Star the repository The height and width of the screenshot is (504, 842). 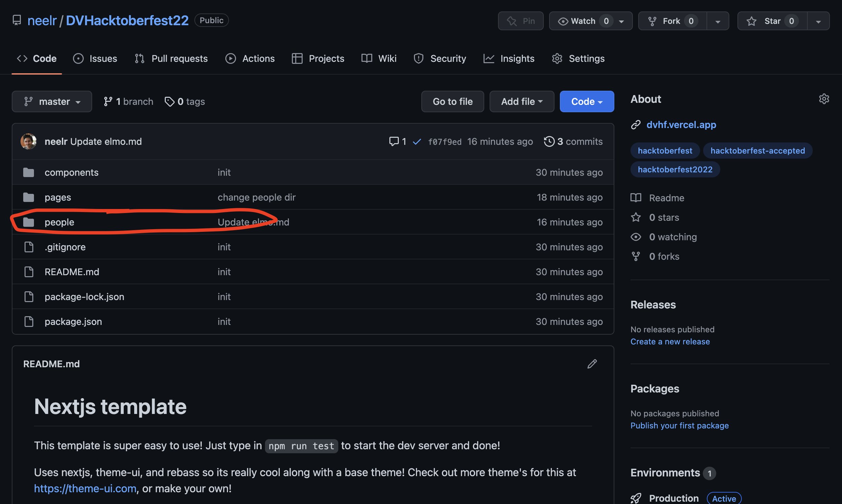coord(772,21)
